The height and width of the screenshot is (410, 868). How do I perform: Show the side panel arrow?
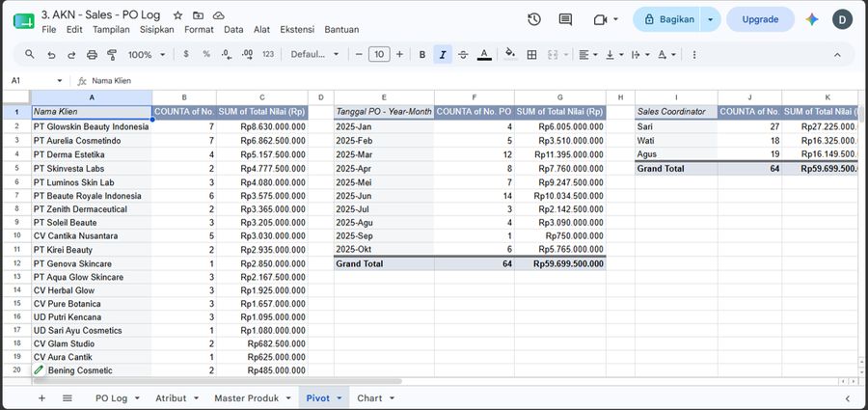tap(848, 397)
